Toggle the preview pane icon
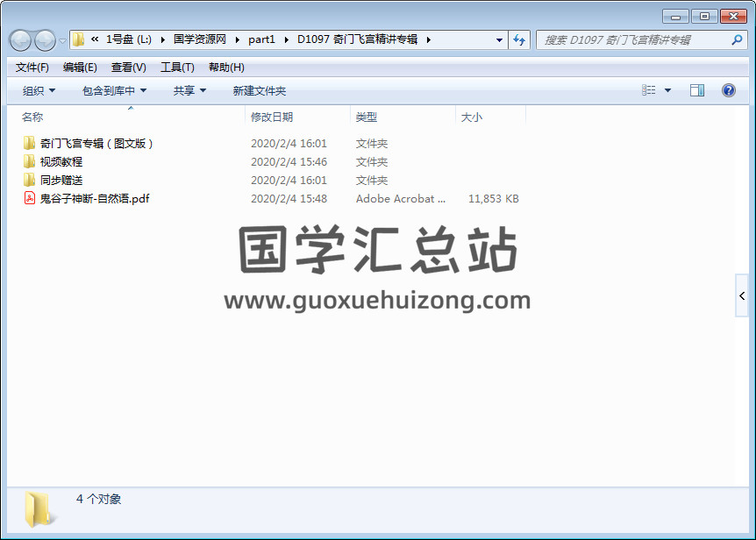Image resolution: width=756 pixels, height=540 pixels. tap(697, 90)
